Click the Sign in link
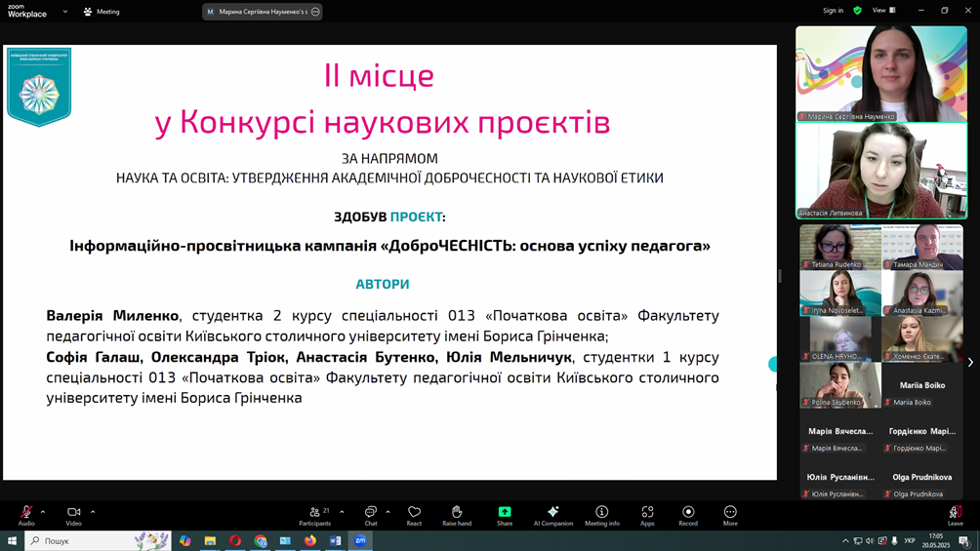Viewport: 980px width, 551px height. (x=833, y=11)
